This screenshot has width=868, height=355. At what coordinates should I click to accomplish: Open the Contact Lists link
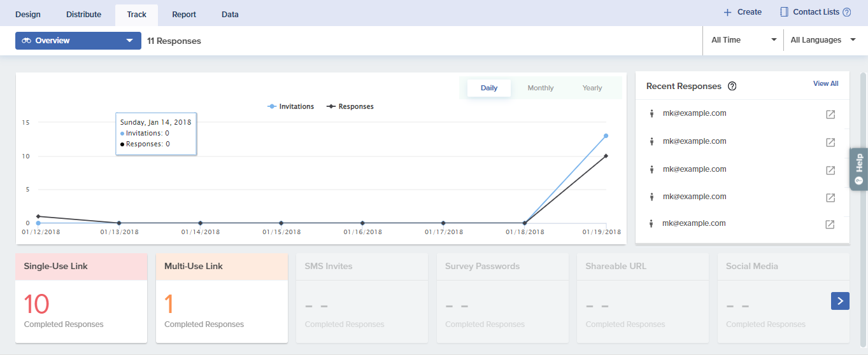(x=815, y=12)
